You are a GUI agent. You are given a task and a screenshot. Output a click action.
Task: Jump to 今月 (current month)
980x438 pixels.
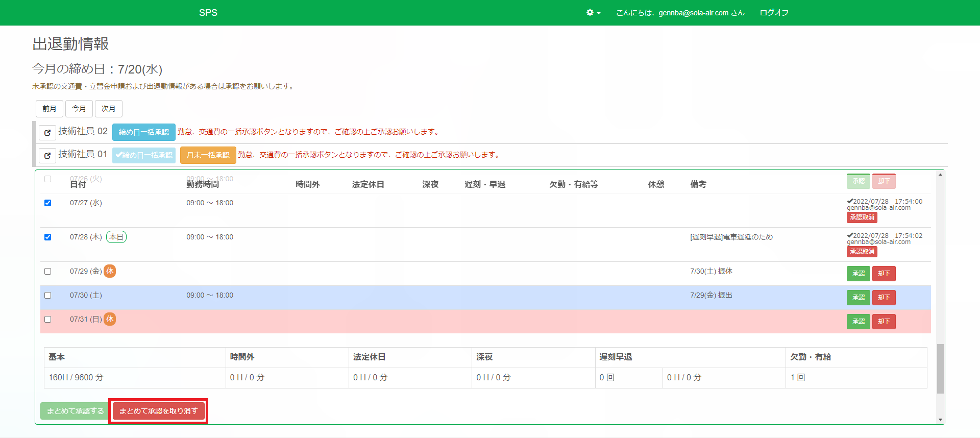tap(79, 109)
